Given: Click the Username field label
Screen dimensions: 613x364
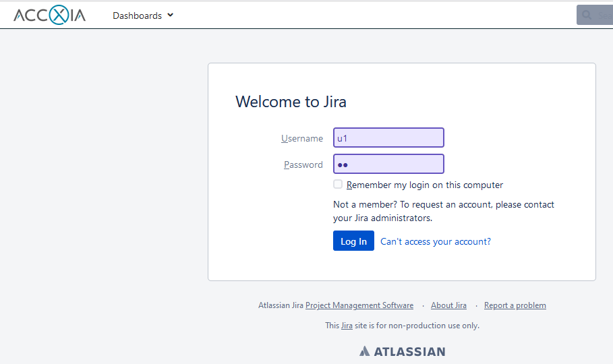Looking at the screenshot, I should tap(302, 138).
